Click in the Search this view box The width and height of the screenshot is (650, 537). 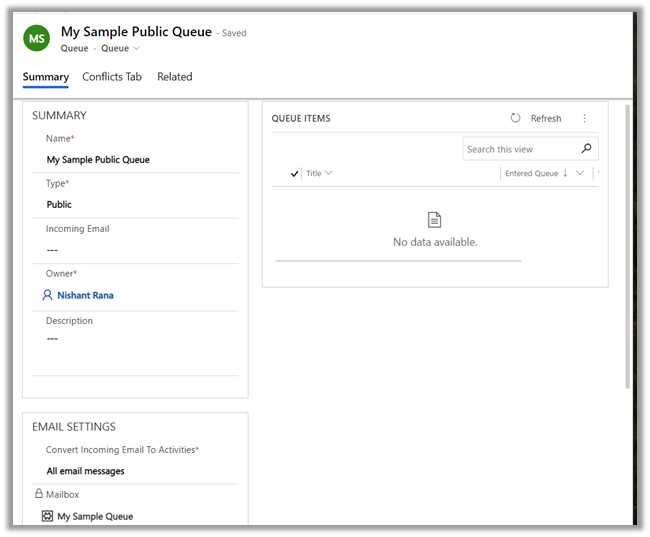click(x=520, y=149)
